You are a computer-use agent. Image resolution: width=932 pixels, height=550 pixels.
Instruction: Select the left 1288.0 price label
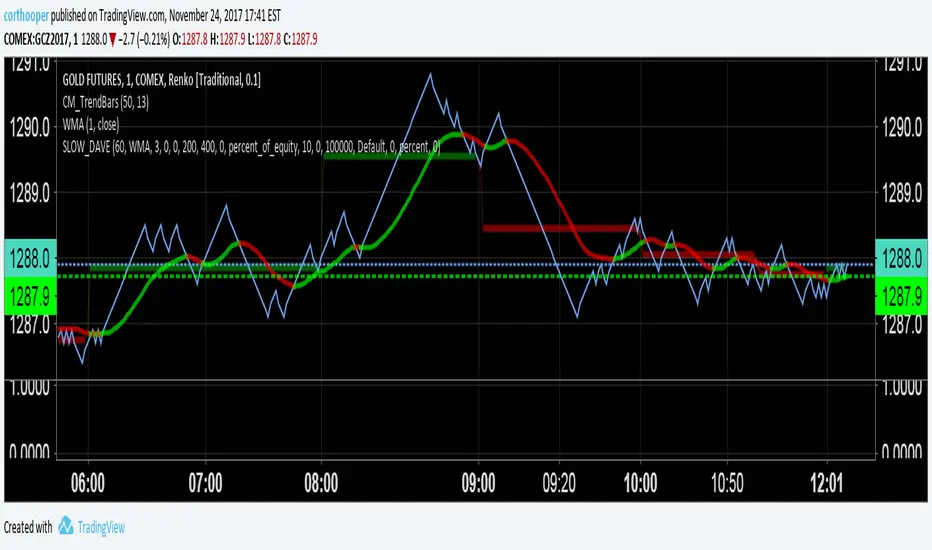[30, 259]
